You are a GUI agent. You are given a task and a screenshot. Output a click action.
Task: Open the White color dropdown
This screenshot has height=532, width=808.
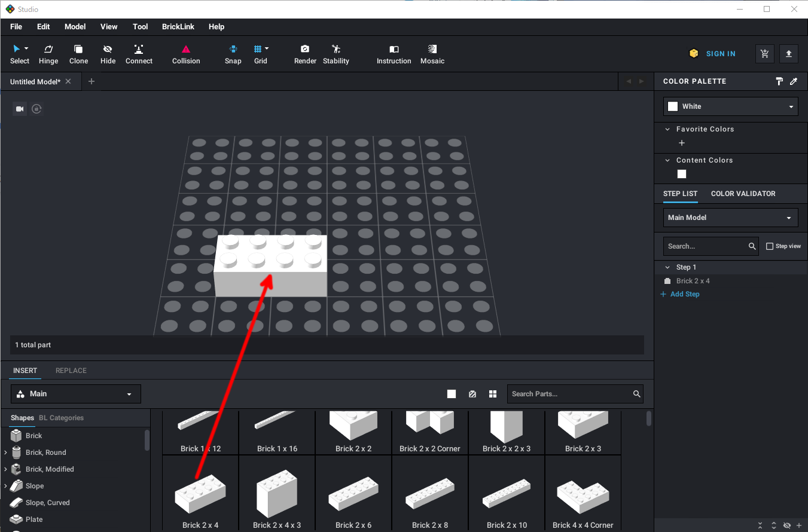coord(730,106)
